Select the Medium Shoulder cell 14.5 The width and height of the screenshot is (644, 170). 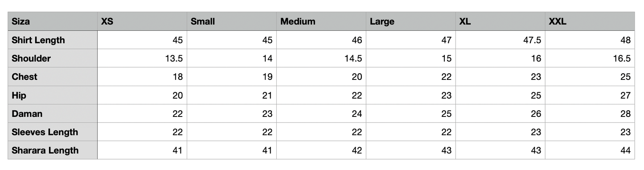(x=321, y=58)
